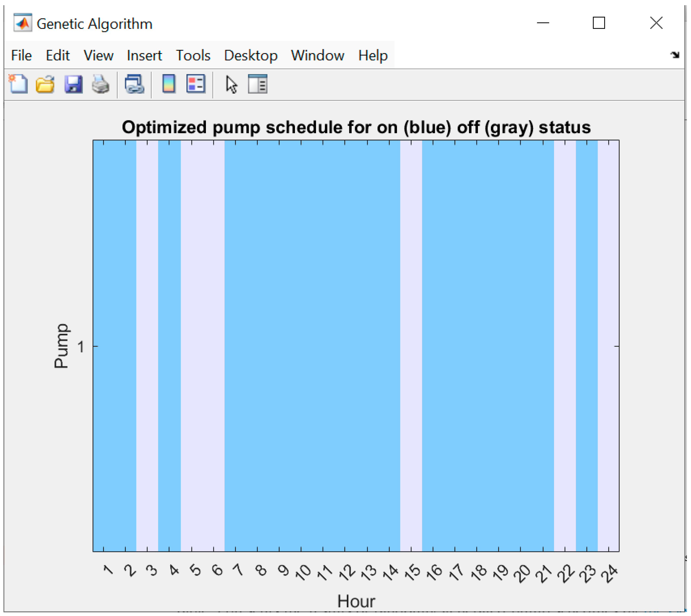Open the Tools menu

pos(193,55)
